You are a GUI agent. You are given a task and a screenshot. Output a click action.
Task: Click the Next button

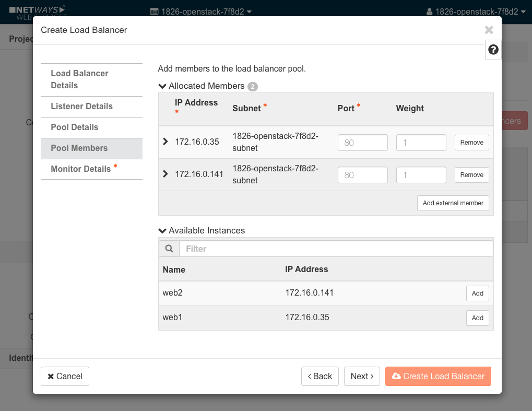pos(362,376)
